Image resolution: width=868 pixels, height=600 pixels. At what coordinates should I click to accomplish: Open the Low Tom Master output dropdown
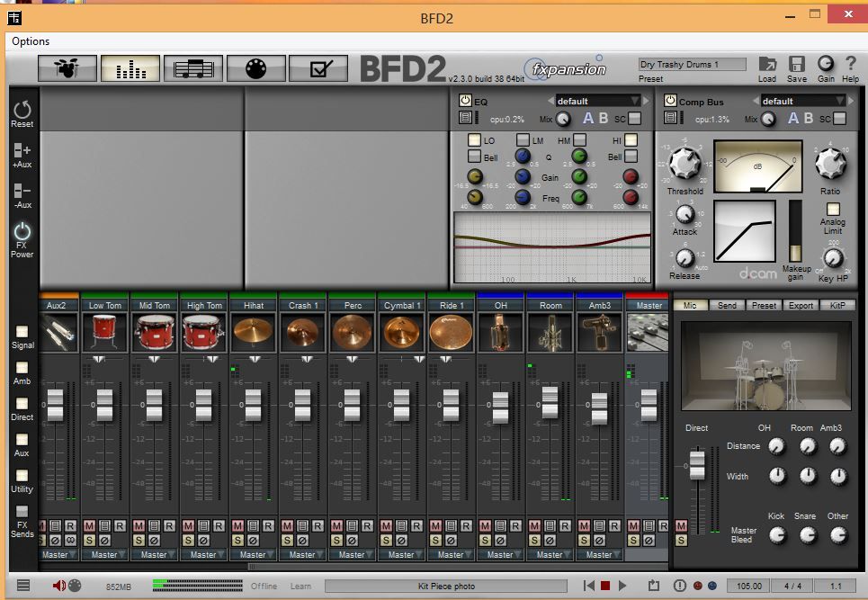105,555
